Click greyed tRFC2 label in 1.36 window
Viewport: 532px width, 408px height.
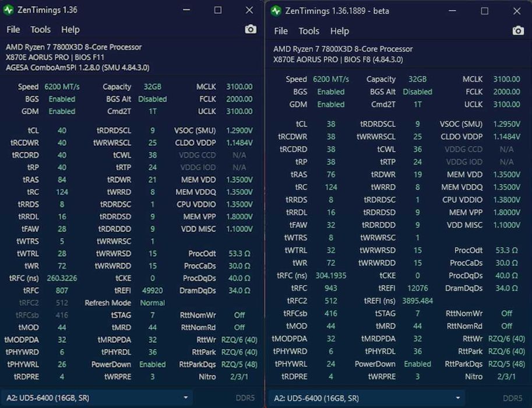29,303
